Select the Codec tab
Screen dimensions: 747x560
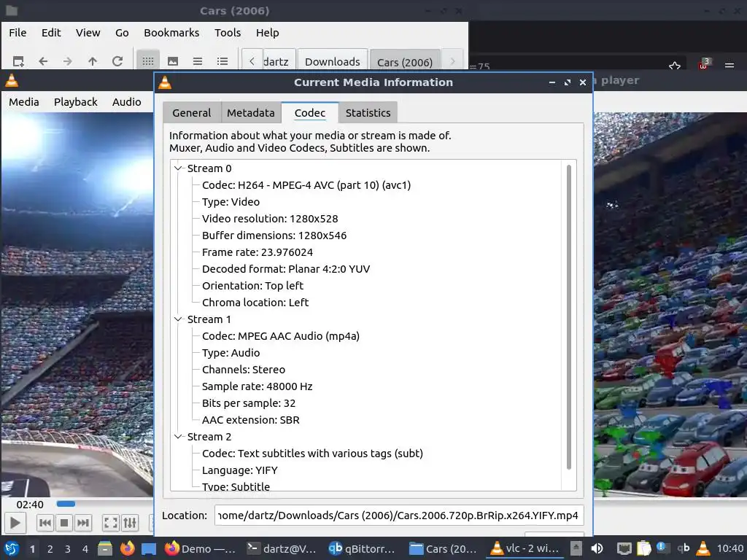[x=309, y=113]
